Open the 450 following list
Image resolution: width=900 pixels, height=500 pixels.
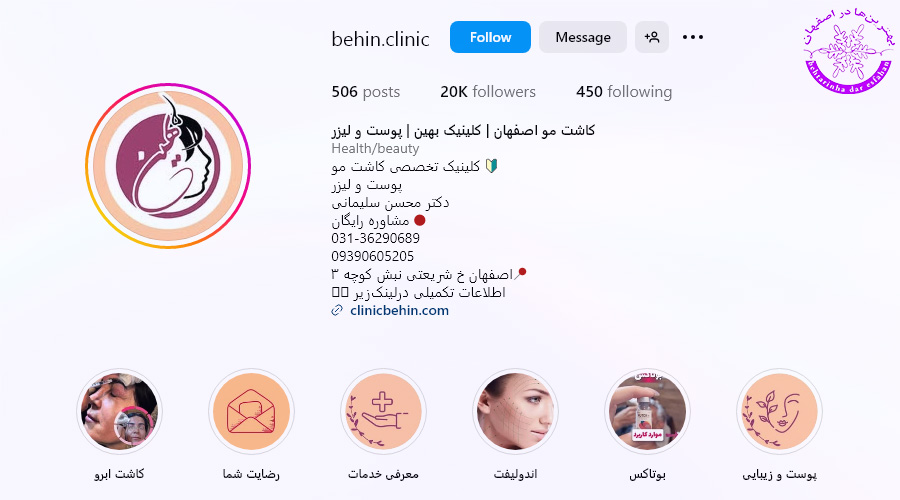[624, 92]
